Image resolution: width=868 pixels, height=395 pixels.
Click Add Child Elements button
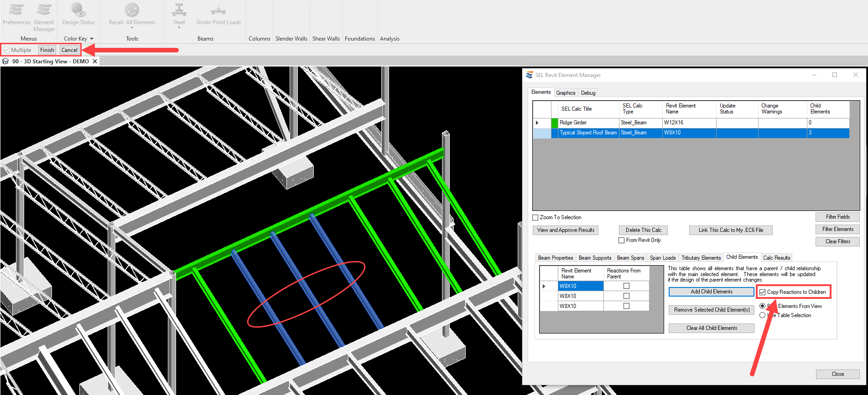point(712,292)
